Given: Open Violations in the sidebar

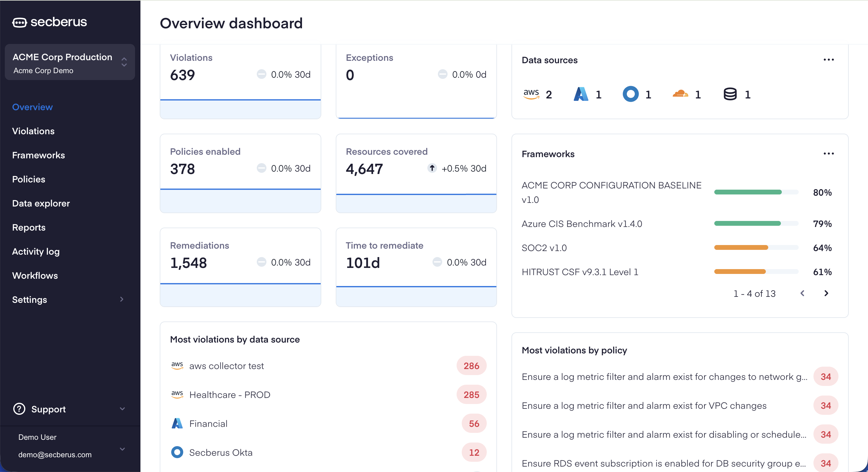Looking at the screenshot, I should (33, 131).
